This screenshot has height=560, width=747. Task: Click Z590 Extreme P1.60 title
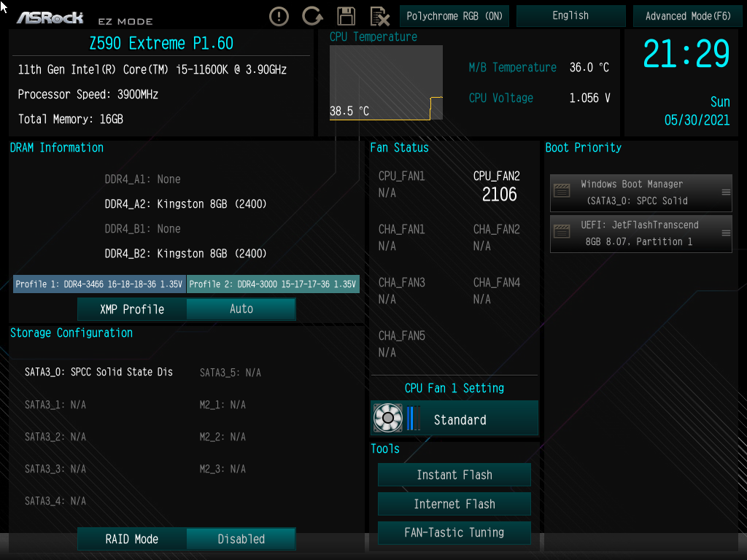point(161,43)
